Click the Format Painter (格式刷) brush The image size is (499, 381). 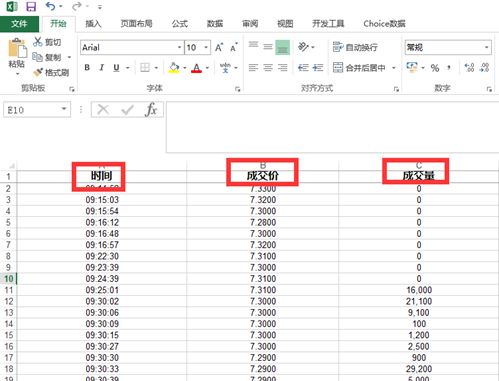tap(38, 72)
